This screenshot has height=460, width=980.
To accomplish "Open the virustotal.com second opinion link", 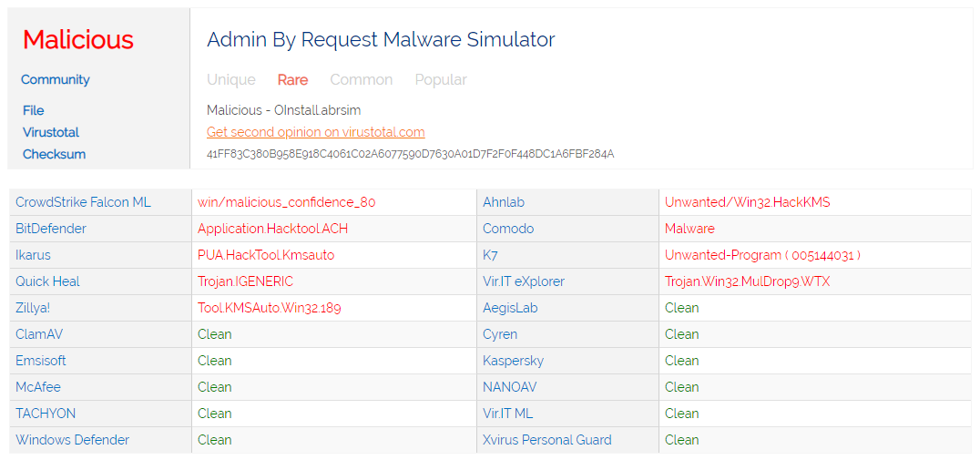I will (315, 132).
